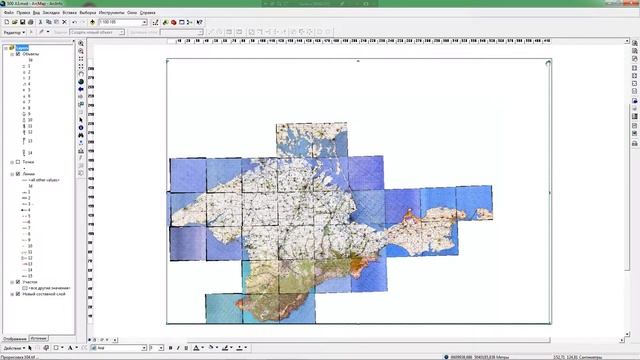
Task: Select the data frame at top of layers tree
Action: [22, 48]
